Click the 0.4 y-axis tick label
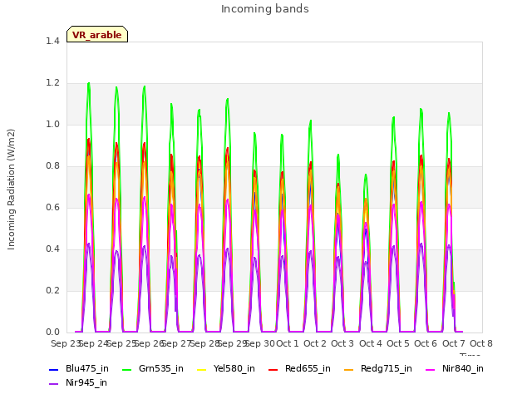 52,249
